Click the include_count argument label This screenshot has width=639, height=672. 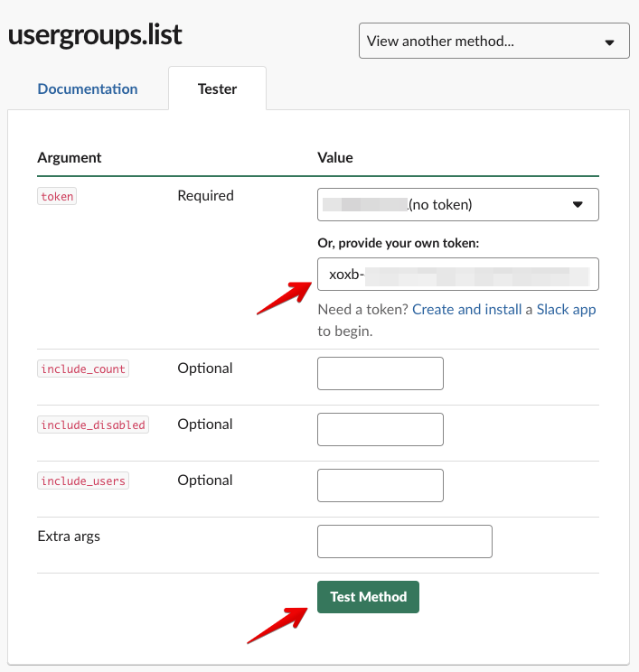tap(83, 369)
